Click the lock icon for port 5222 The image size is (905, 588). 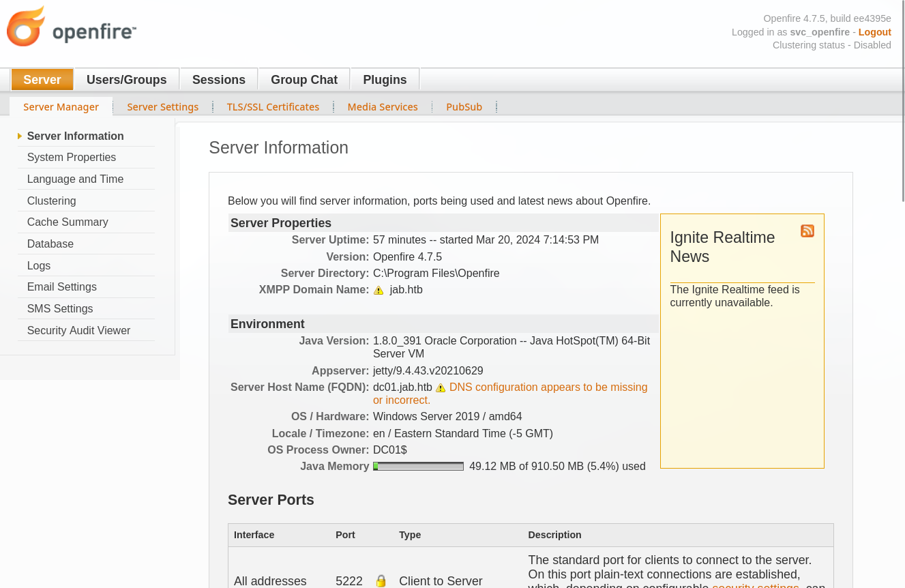(381, 581)
